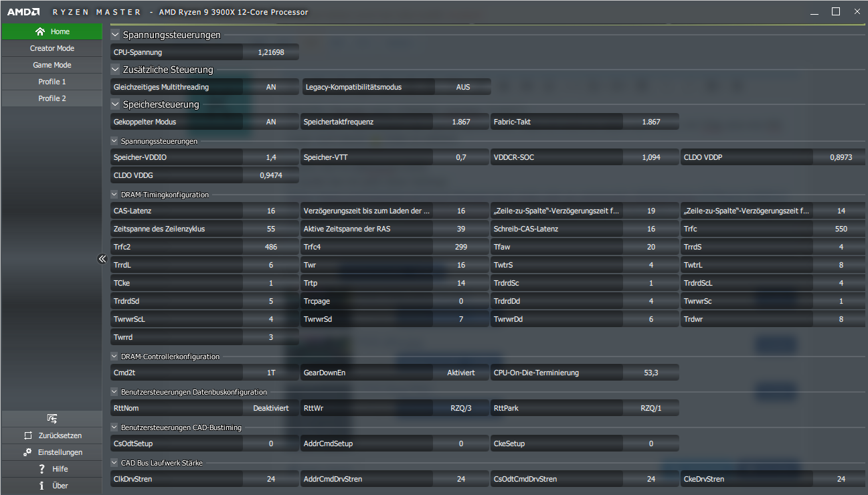Collapse the Speichersteuerung section
Image resolution: width=868 pixels, height=495 pixels.
click(x=116, y=104)
